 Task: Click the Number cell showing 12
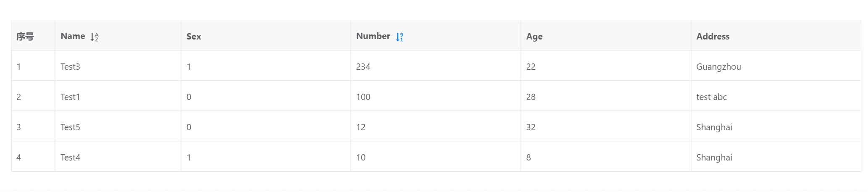coord(361,127)
